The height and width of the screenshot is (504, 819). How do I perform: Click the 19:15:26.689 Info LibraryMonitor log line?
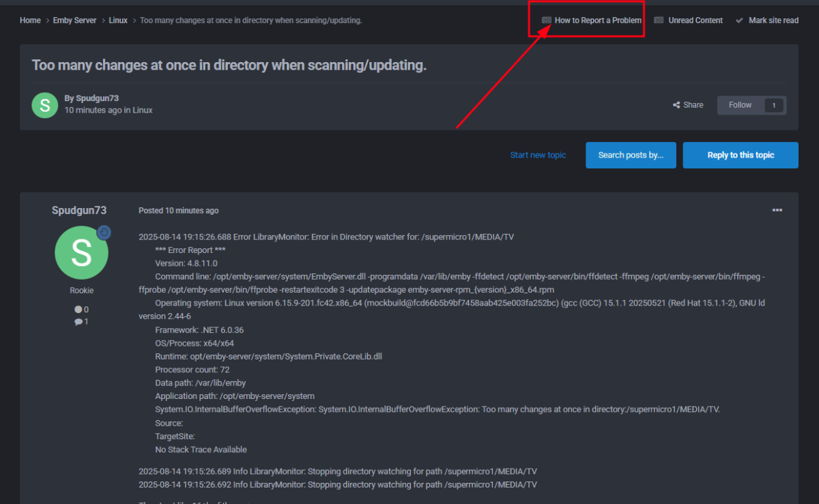(x=338, y=471)
